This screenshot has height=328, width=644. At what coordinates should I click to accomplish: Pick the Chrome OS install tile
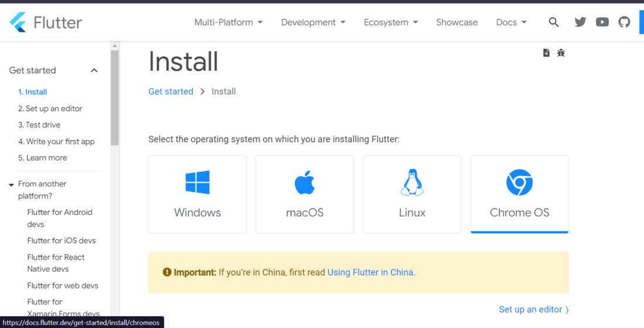point(519,194)
